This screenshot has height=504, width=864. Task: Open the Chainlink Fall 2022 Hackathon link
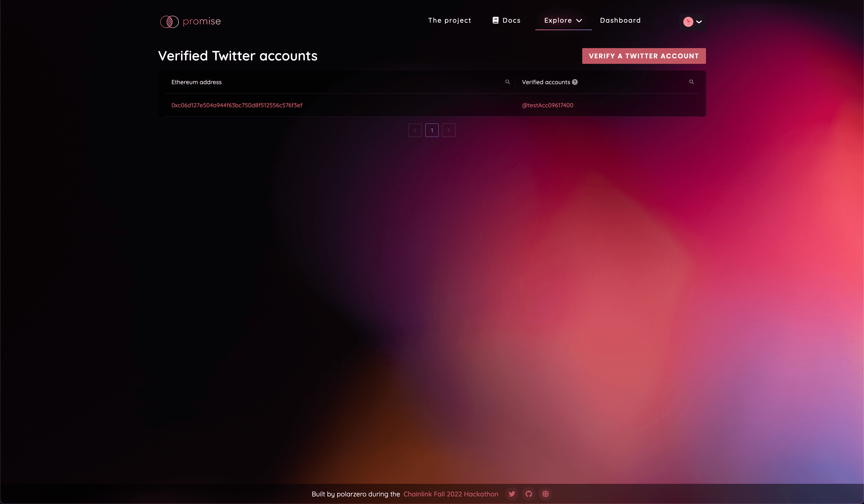450,494
